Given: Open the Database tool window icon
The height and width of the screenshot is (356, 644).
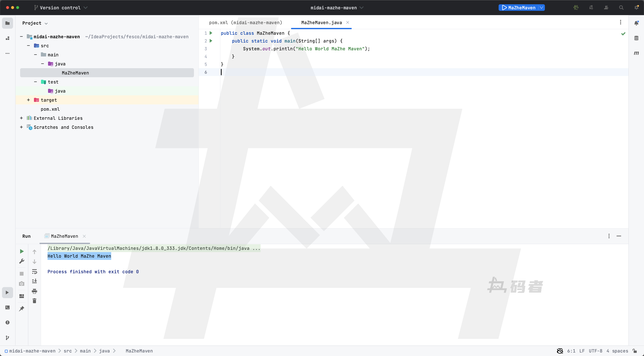Looking at the screenshot, I should coord(636,38).
